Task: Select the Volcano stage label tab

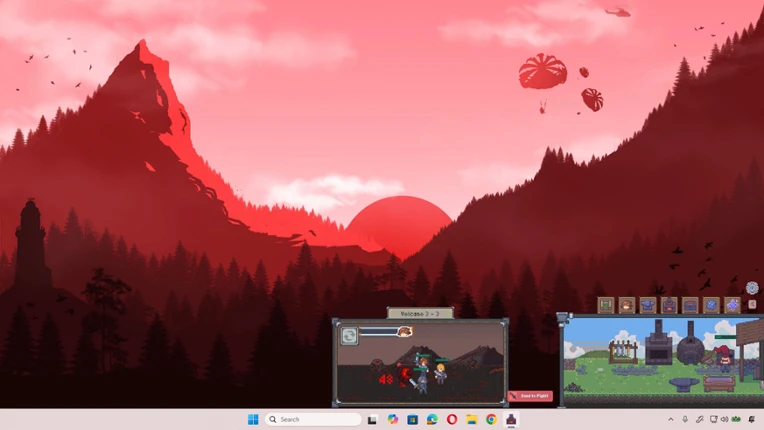Action: 420,314
